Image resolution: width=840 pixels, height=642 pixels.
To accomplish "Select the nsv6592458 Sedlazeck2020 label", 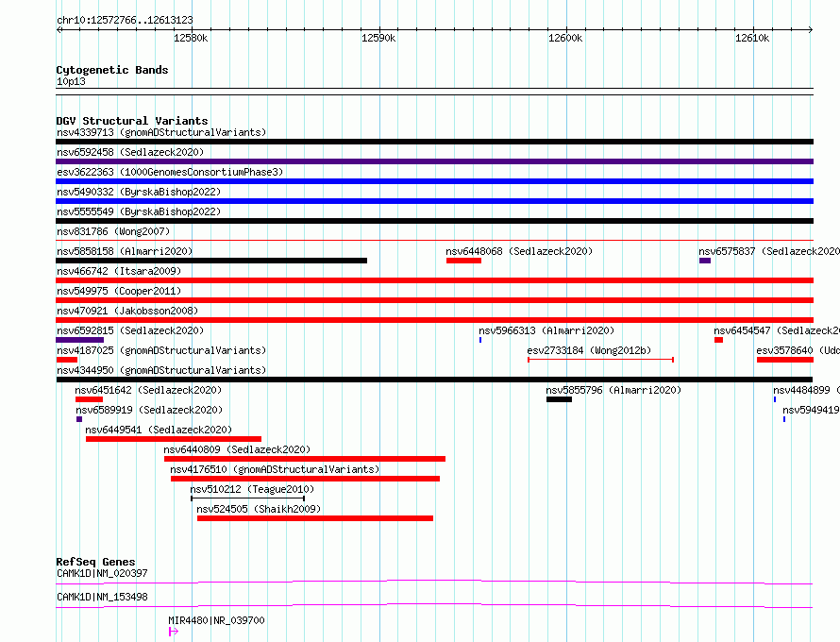I will click(130, 152).
